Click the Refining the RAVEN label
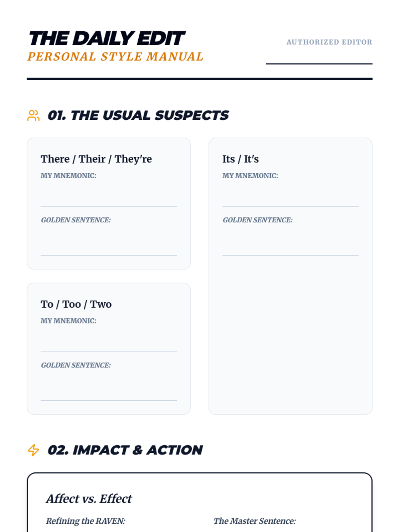The width and height of the screenshot is (399, 532). tap(85, 521)
